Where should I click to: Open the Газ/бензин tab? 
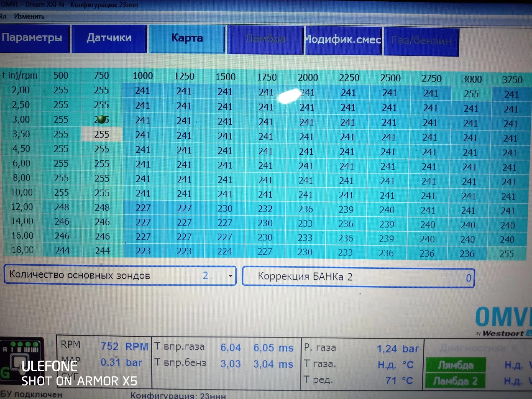coord(421,41)
